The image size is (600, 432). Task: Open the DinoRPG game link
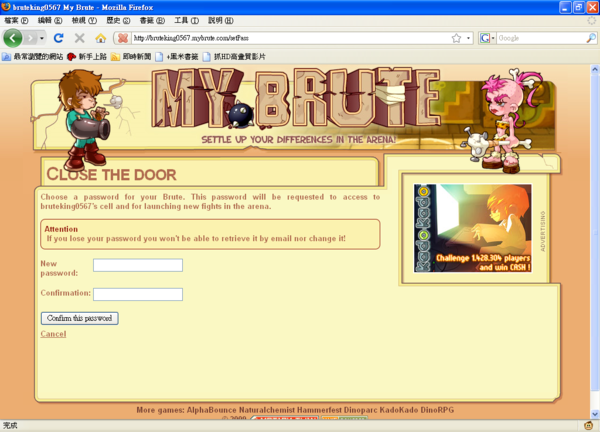(437, 410)
